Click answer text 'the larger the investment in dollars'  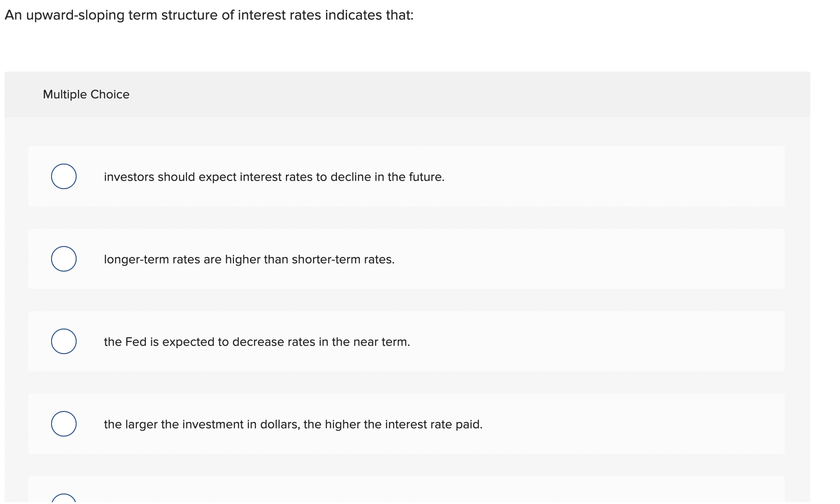(x=293, y=424)
